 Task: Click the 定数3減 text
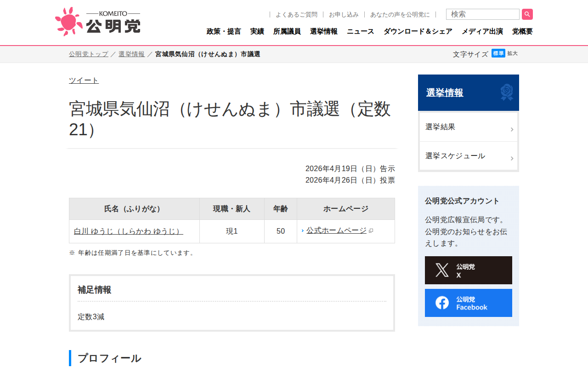click(x=91, y=317)
